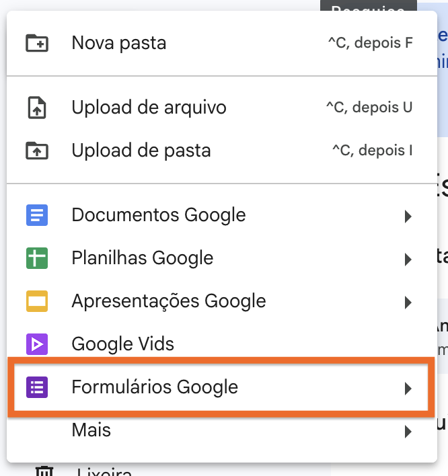Click the blue Documentos Google icon
This screenshot has height=476, width=448.
click(37, 216)
